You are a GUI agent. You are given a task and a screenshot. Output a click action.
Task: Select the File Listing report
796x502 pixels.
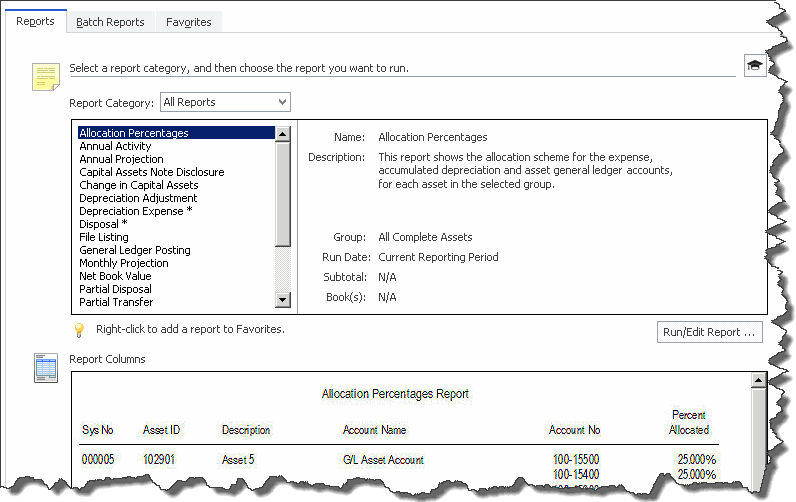104,237
